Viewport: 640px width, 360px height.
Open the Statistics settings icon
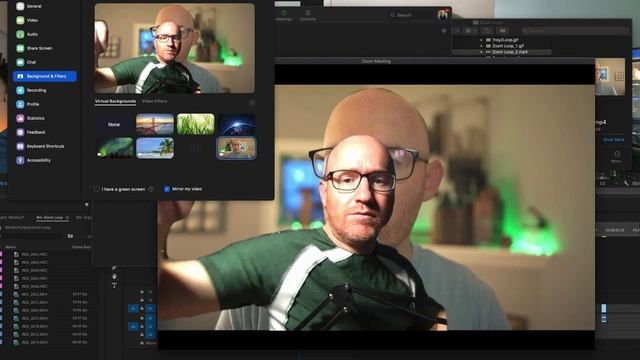20,118
